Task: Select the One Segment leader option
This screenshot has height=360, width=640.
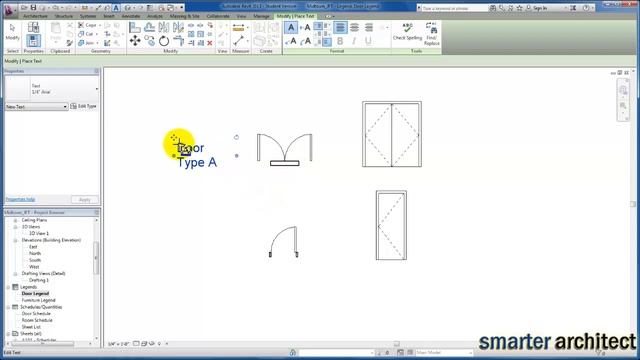Action: tap(305, 27)
